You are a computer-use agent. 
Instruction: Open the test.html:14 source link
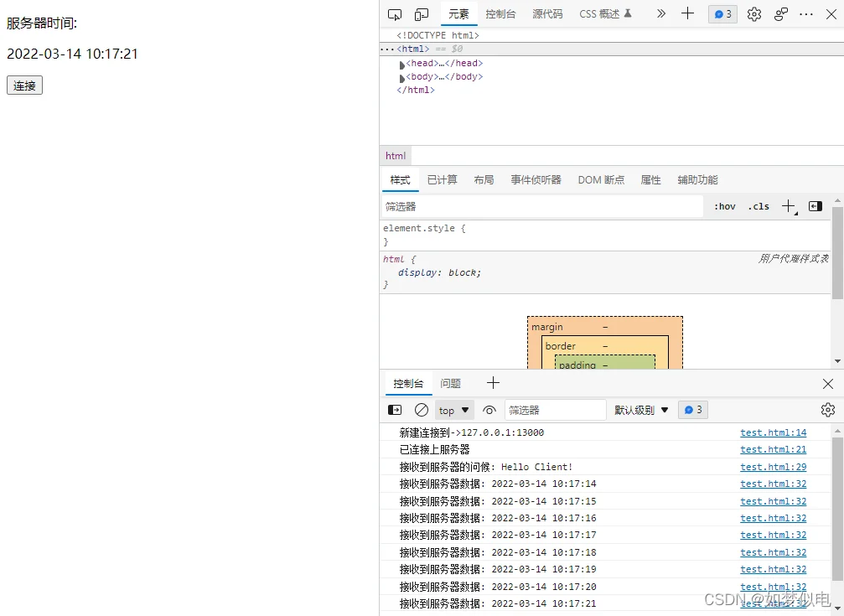[x=773, y=432]
